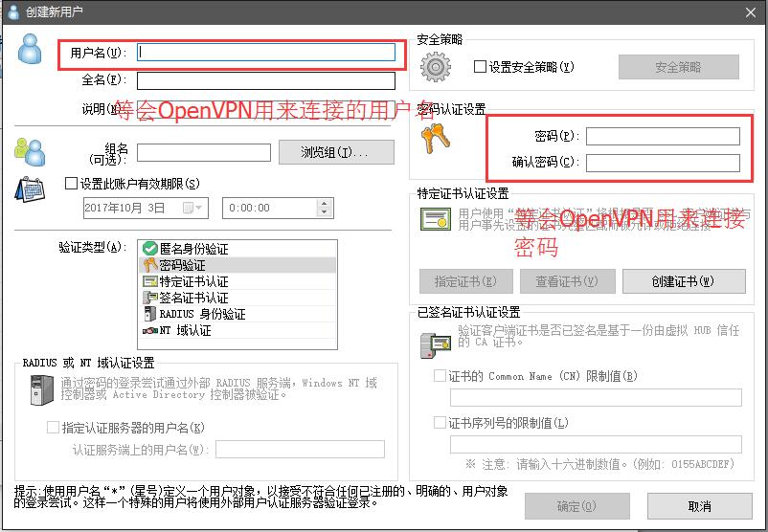Enable 设置此账户有效期限 checkbox

(72, 184)
